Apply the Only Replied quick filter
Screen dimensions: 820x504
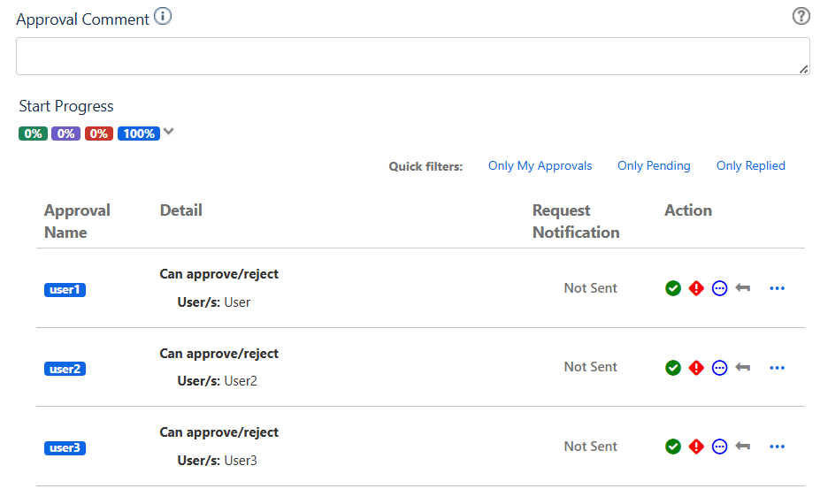pos(750,165)
